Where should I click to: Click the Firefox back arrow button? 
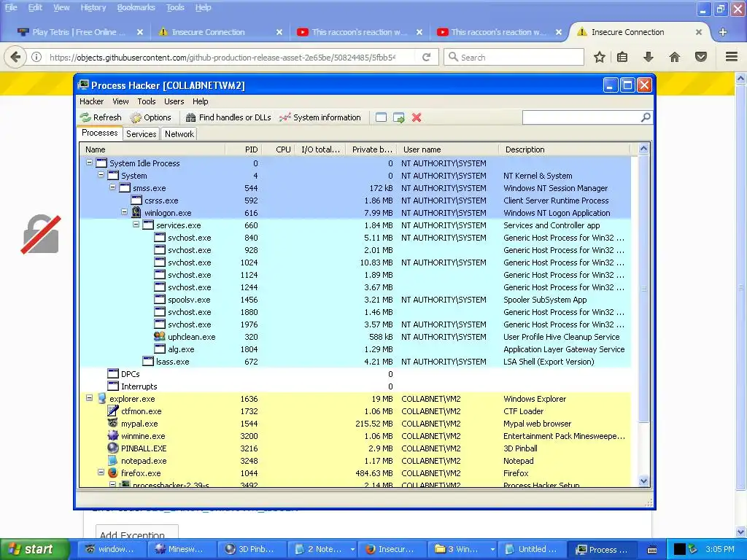[x=15, y=57]
